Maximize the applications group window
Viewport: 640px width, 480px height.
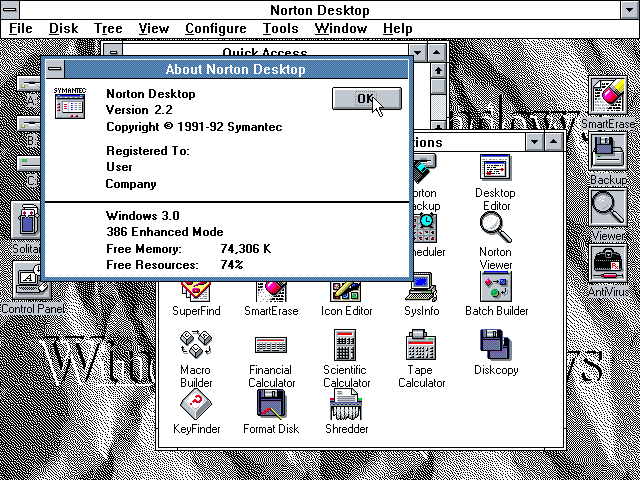[x=553, y=142]
